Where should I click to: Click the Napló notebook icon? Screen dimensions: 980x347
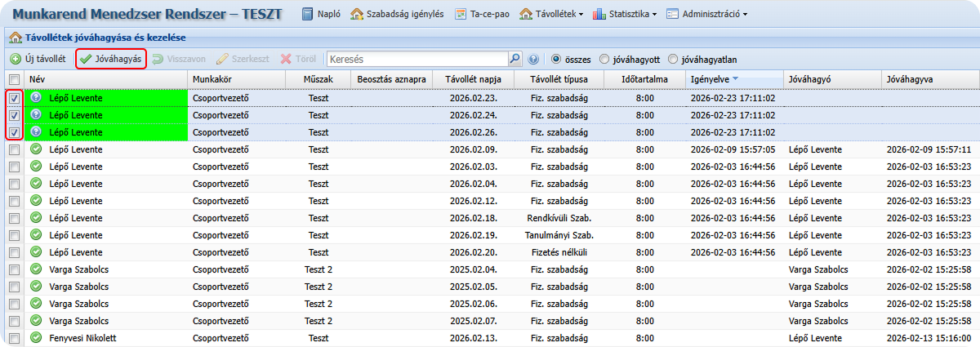point(308,14)
